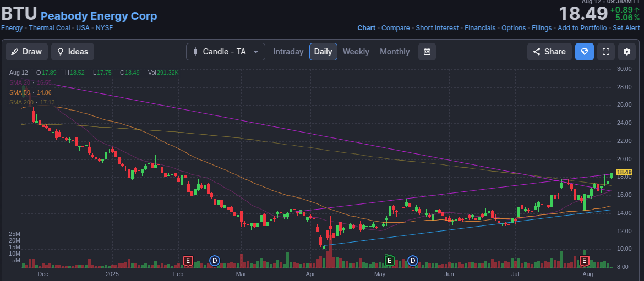Viewport: 644px width, 281px height.
Task: Open the Financials tab
Action: (x=480, y=28)
